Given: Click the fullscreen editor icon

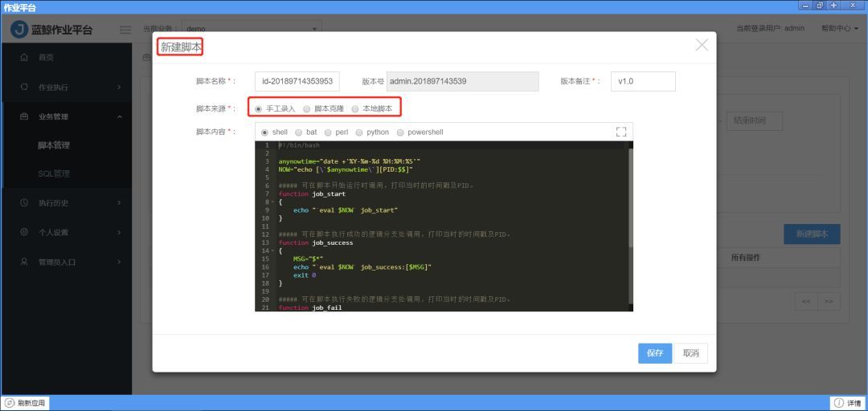Looking at the screenshot, I should (x=621, y=132).
